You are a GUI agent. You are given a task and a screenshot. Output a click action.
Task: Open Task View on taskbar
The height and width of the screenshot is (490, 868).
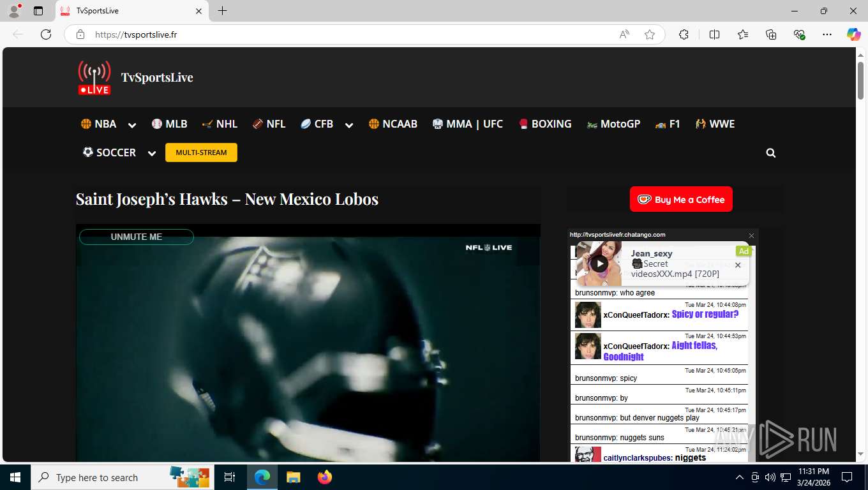(x=230, y=477)
